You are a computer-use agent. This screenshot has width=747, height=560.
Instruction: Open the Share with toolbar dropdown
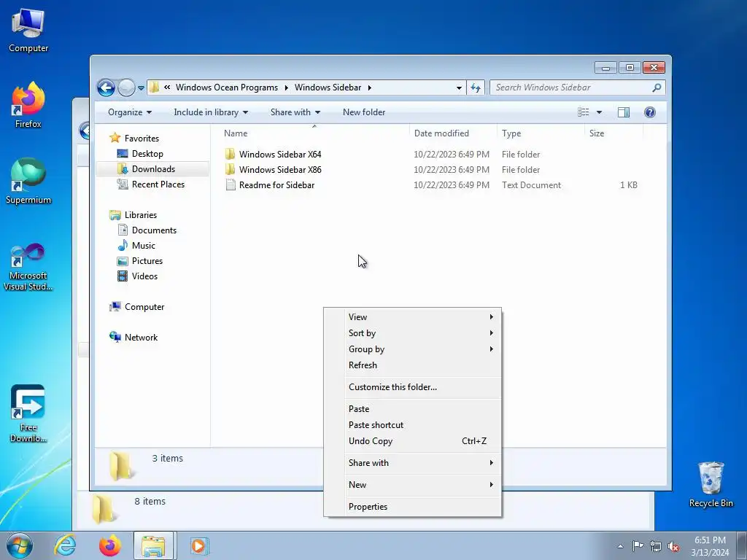point(295,112)
